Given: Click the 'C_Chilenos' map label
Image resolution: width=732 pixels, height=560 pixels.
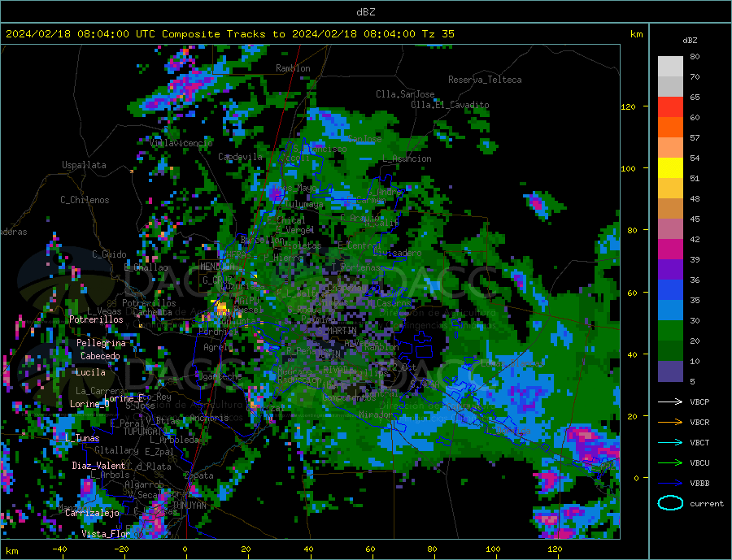Looking at the screenshot, I should pos(85,200).
